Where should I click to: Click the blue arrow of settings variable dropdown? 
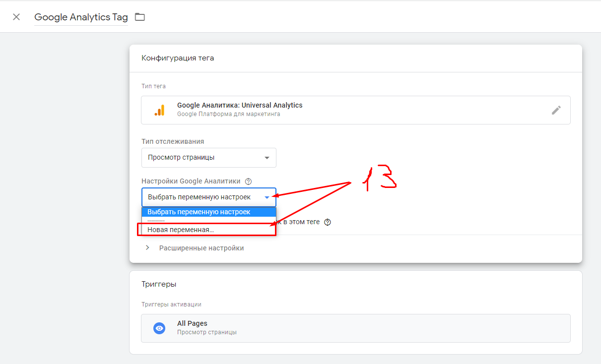click(267, 197)
